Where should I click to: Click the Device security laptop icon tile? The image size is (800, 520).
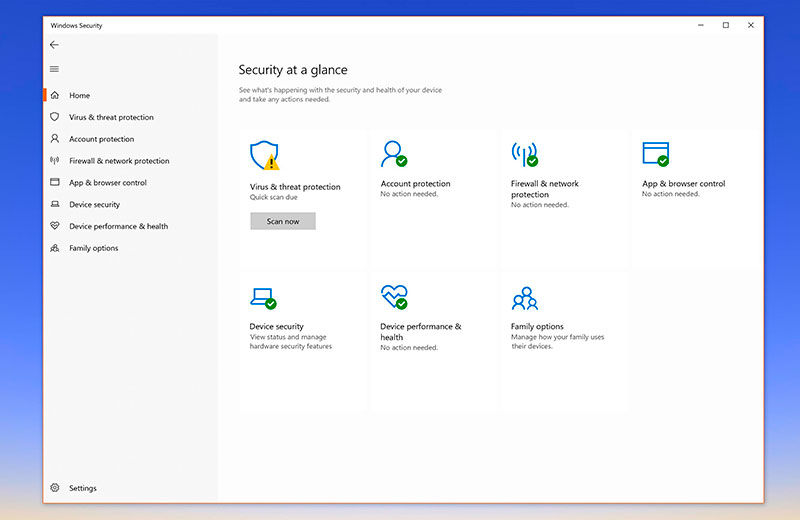[x=262, y=297]
